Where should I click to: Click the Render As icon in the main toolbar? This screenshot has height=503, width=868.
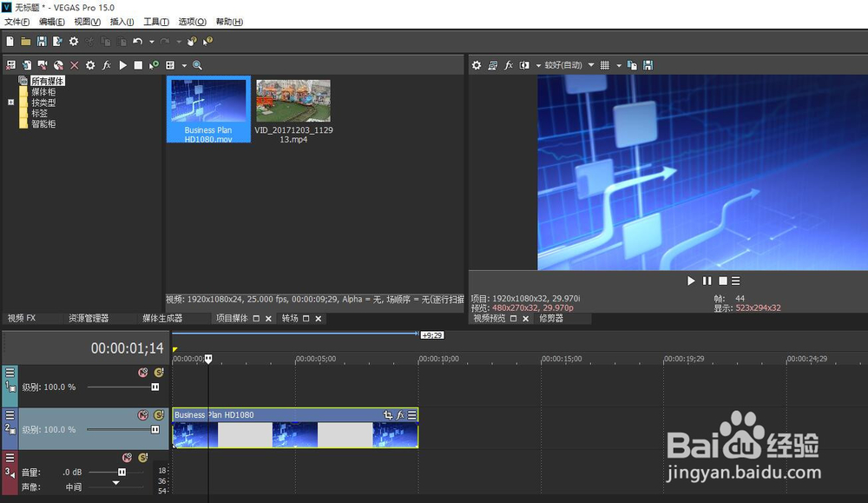tap(57, 42)
